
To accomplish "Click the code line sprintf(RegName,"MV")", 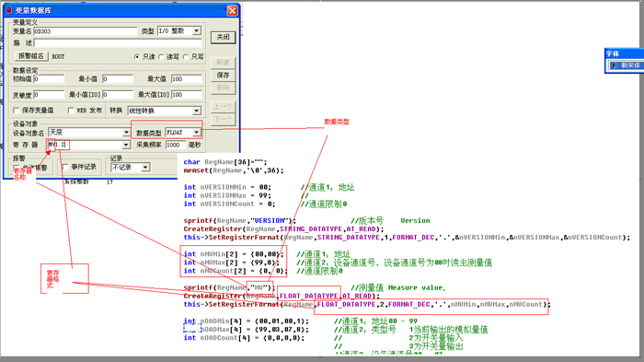I will [x=229, y=287].
